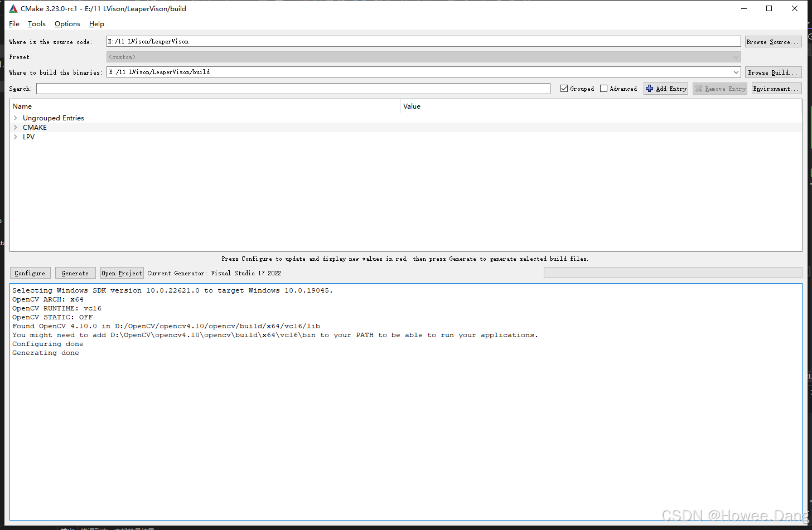Click Browse Source button

tap(773, 42)
